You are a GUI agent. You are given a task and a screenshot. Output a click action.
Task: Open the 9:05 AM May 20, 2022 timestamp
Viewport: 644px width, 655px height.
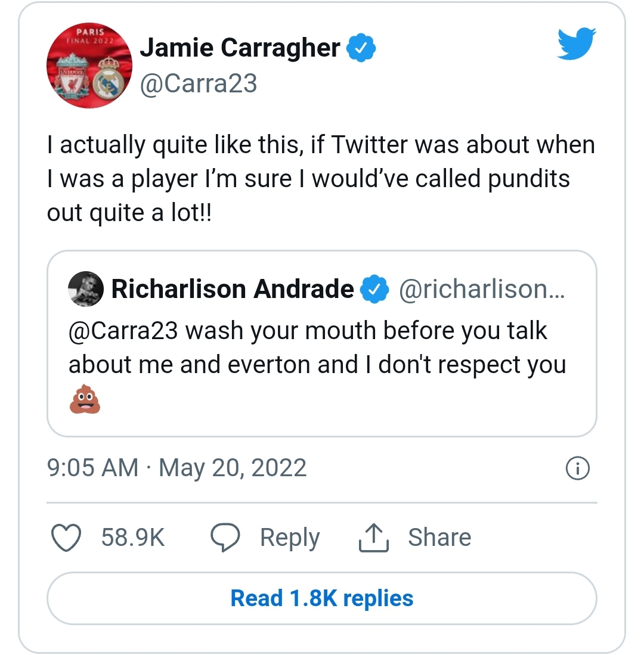(177, 468)
